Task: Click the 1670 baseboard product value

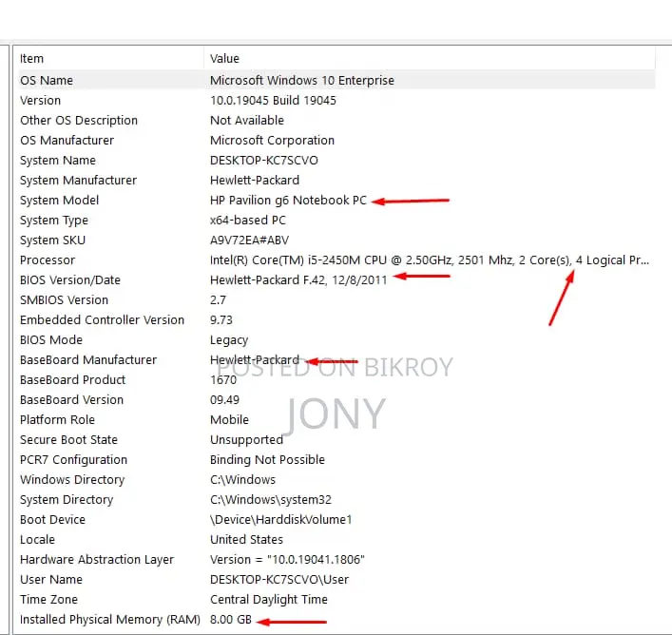Action: [223, 380]
